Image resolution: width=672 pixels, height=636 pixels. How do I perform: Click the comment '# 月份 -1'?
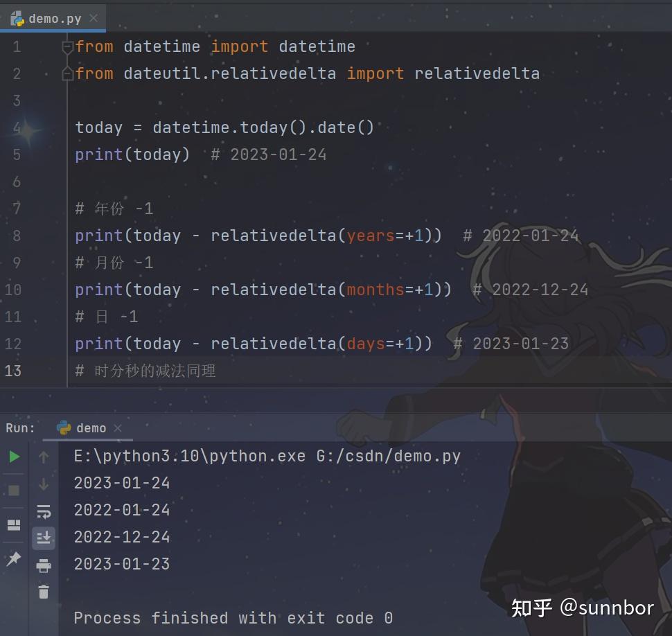click(114, 263)
